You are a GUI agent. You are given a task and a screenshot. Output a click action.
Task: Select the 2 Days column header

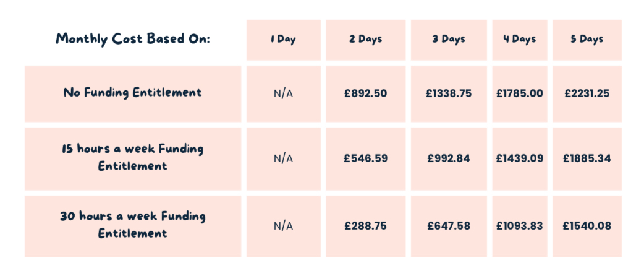point(365,40)
